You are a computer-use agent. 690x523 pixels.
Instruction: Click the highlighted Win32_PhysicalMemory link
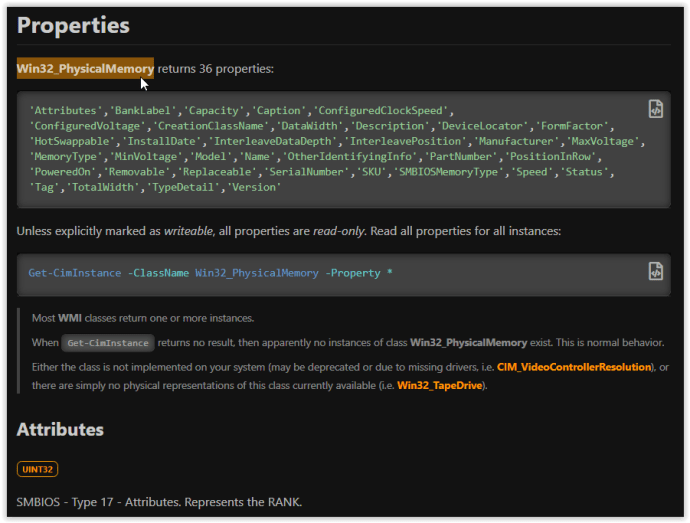85,69
